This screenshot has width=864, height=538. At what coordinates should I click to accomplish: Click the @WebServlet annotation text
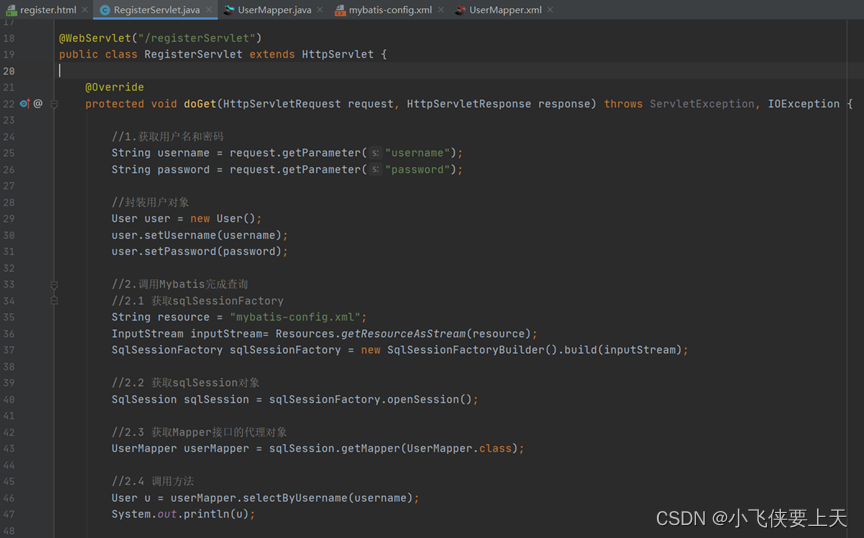(x=95, y=38)
